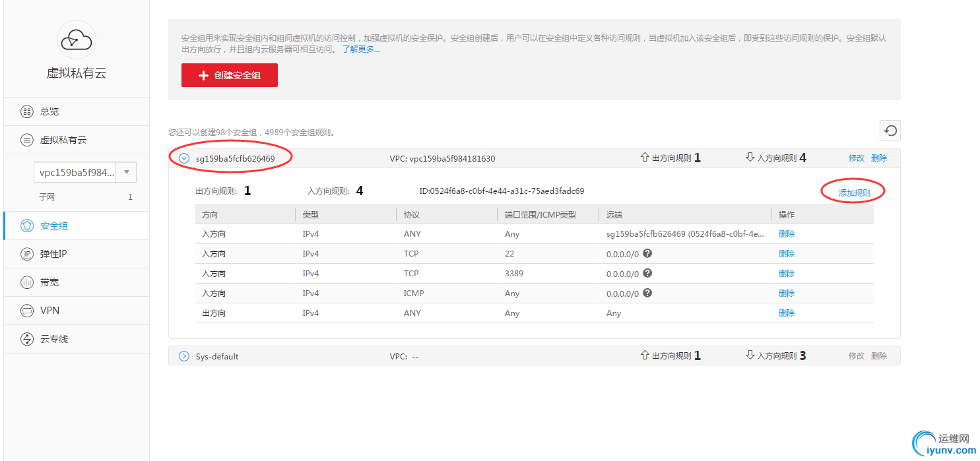Delete the TCP port 3389 rule
980x461 pixels.
787,274
